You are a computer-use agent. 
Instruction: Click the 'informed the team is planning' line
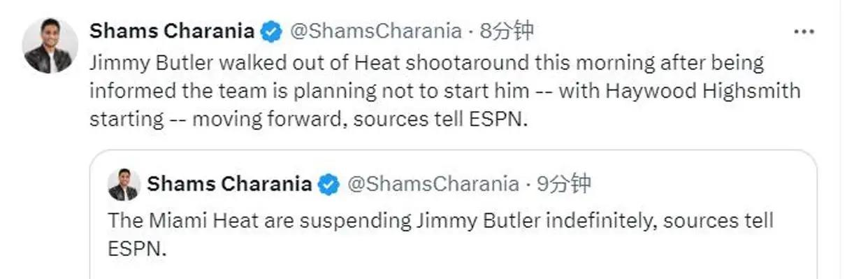445,91
